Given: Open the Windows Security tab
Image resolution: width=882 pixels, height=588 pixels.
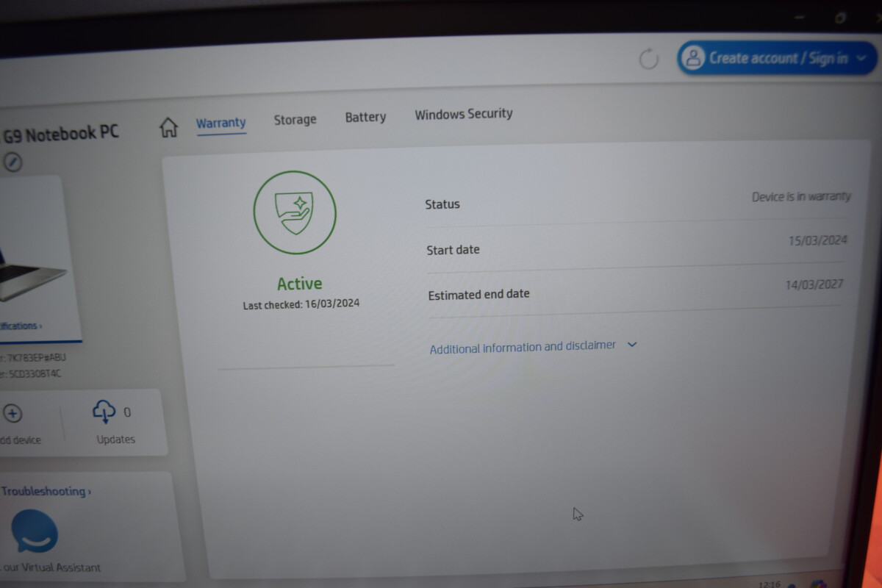Looking at the screenshot, I should 464,114.
